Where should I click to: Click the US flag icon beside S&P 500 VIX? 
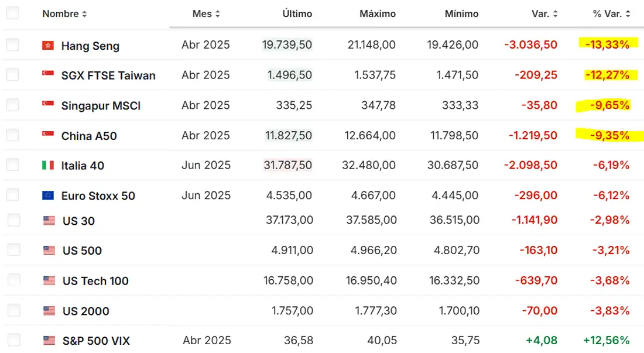[x=49, y=340]
